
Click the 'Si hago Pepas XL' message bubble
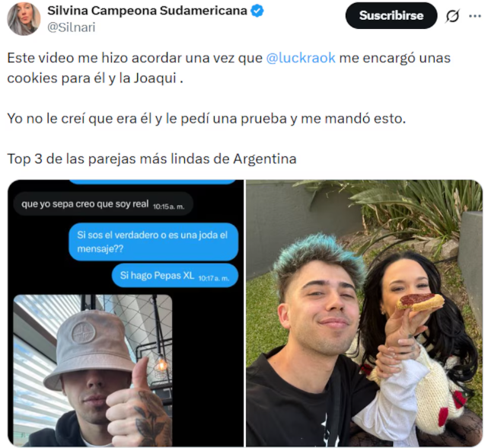175,275
